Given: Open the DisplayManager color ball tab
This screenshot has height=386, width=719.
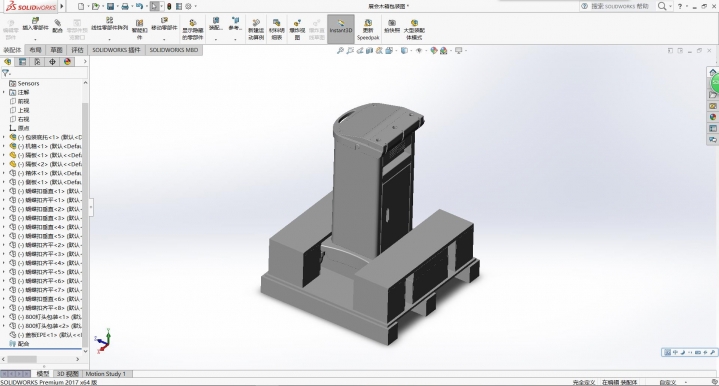Looking at the screenshot, I should coord(67,61).
